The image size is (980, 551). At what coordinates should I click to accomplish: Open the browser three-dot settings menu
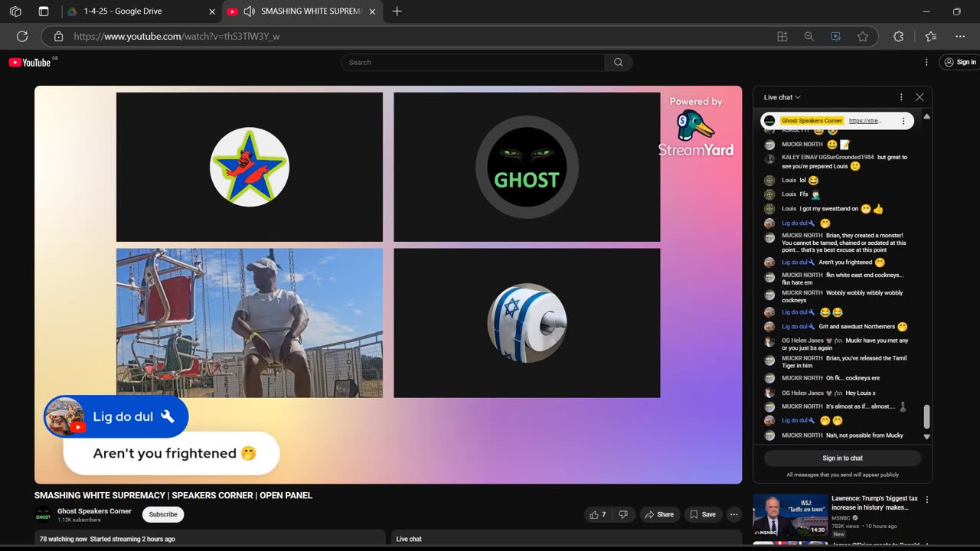960,36
